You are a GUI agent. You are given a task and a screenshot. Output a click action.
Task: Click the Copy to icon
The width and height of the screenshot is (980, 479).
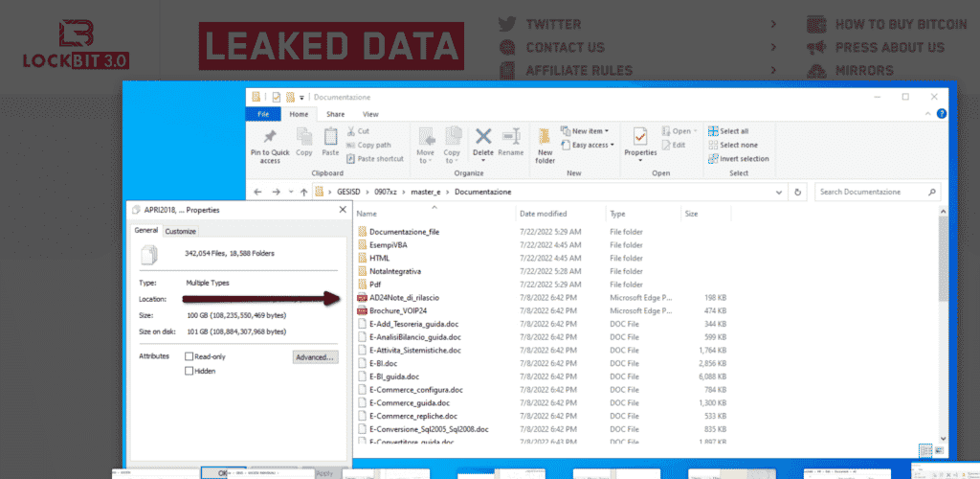pyautogui.click(x=453, y=136)
